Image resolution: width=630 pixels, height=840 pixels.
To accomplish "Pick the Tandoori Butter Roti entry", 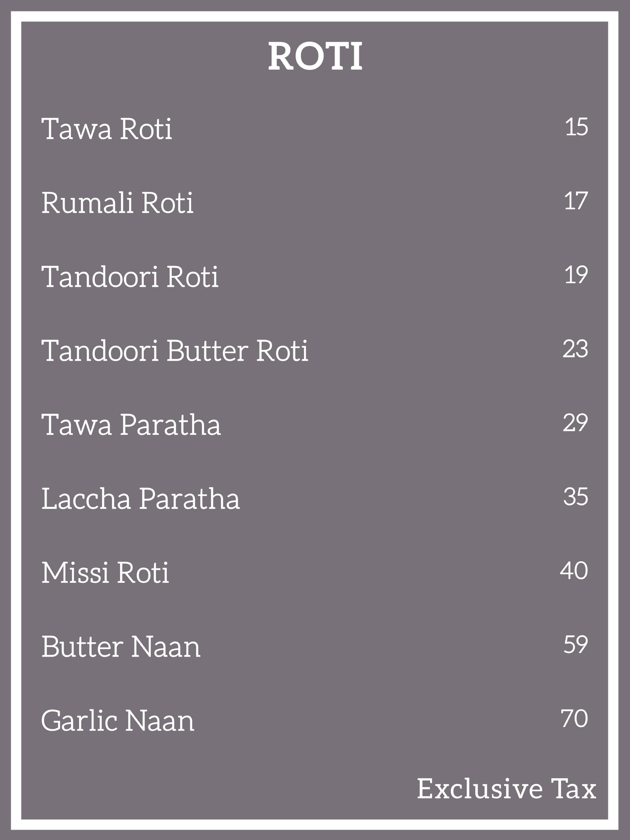I will pyautogui.click(x=175, y=350).
